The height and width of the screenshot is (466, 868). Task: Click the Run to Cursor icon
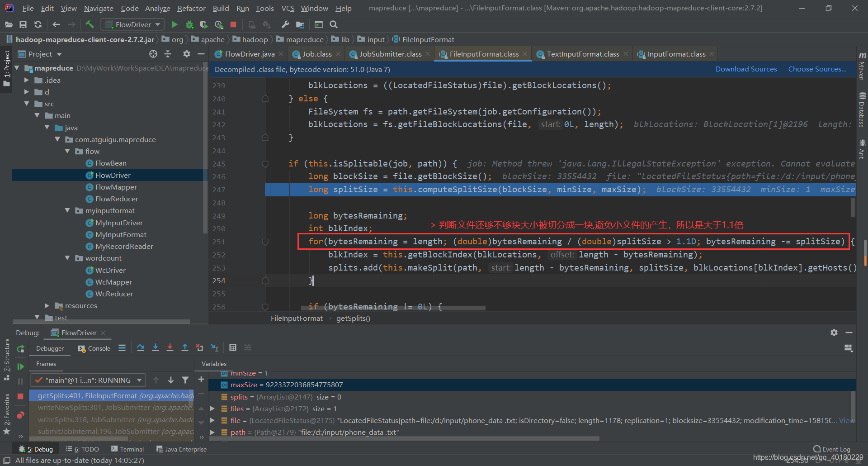click(215, 347)
